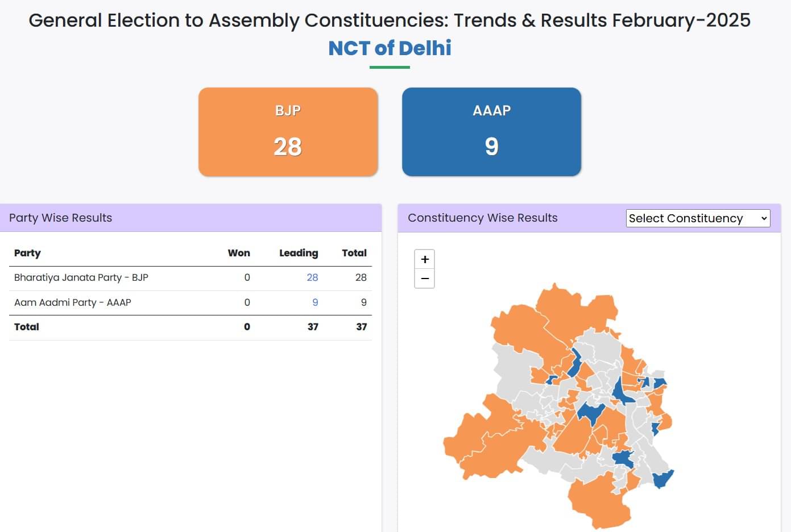Select the Constituency Wise Results panel title
This screenshot has width=791, height=532.
click(482, 218)
